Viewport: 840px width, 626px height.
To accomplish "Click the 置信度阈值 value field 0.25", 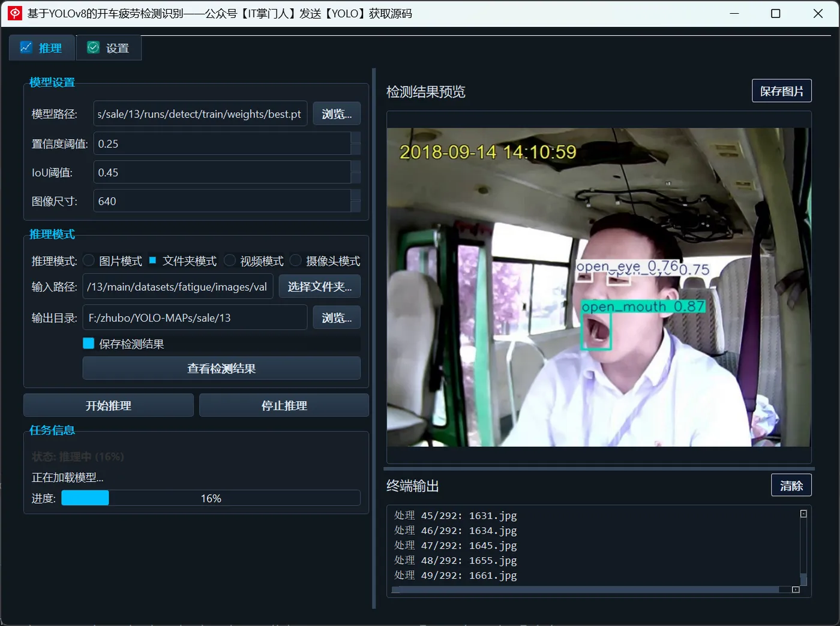I will point(222,144).
